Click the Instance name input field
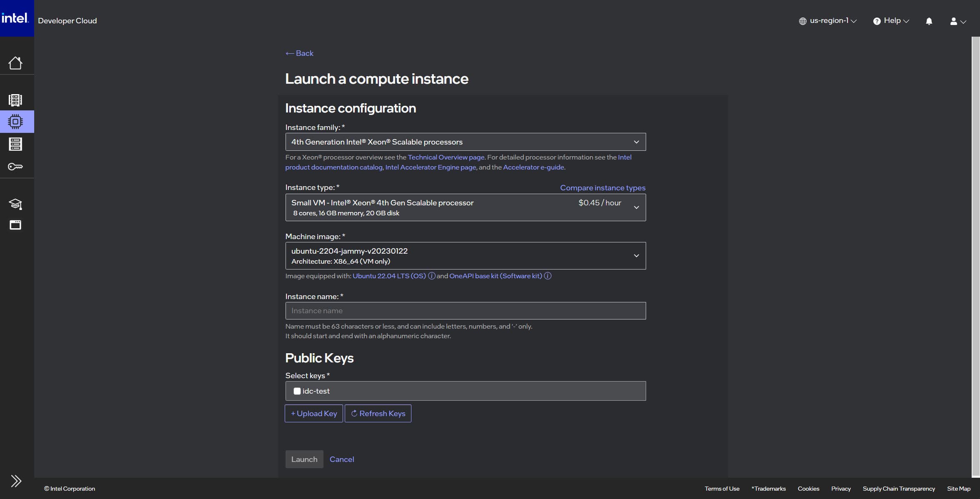The height and width of the screenshot is (499, 980). coord(465,311)
